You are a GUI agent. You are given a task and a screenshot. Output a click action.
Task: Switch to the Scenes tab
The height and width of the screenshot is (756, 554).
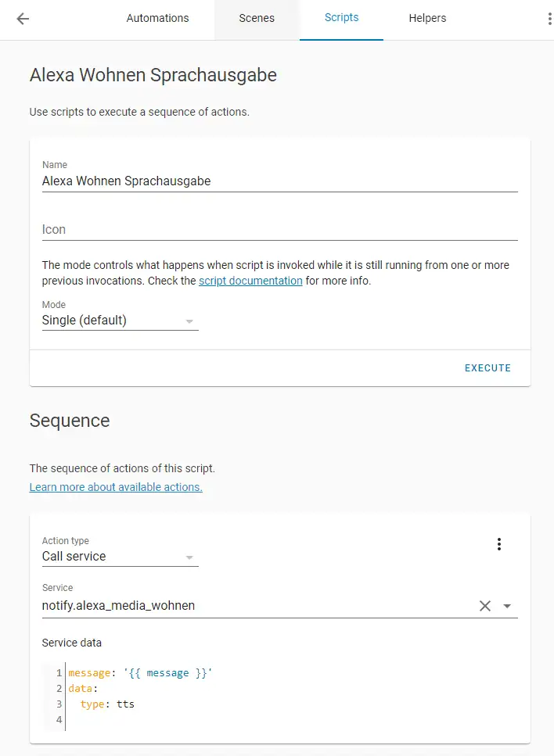[257, 19]
